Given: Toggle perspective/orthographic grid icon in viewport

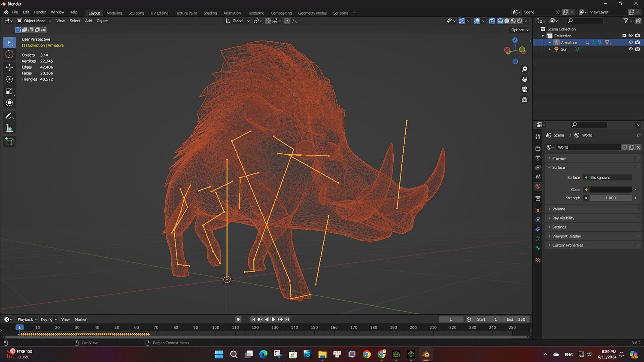Looking at the screenshot, I should 524,100.
